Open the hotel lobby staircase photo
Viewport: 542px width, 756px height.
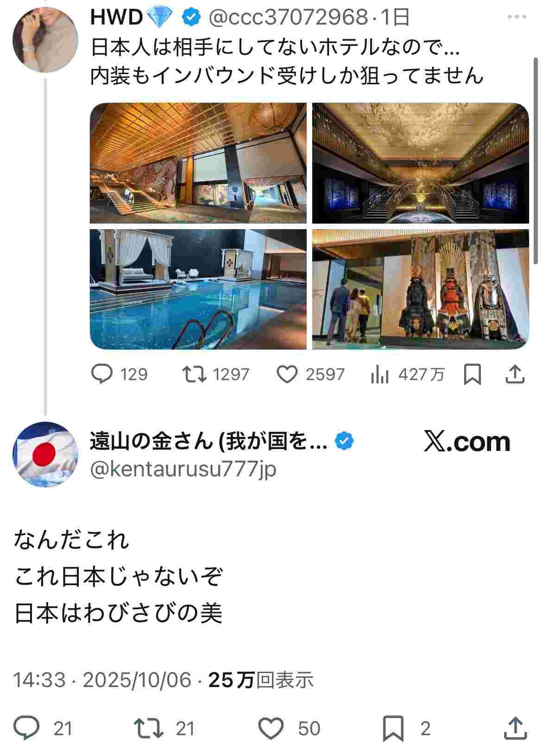tap(198, 163)
